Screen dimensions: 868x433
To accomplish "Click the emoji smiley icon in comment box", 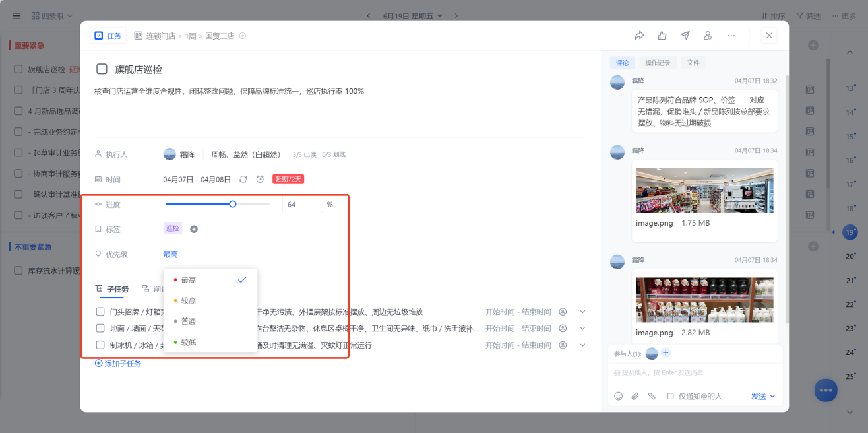I will tap(618, 396).
